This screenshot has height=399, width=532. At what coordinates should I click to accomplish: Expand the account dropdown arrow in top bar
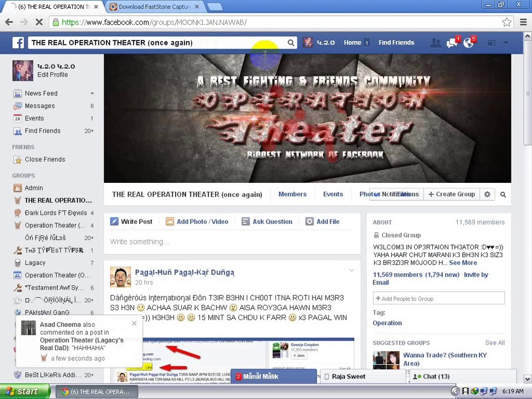(505, 43)
